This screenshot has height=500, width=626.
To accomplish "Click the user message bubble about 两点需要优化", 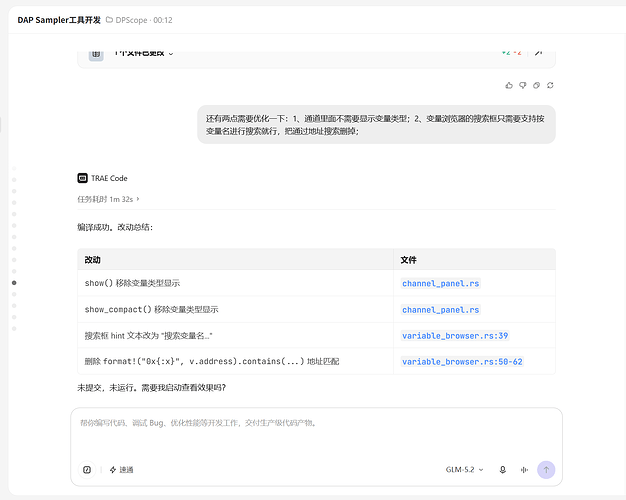I will 376,125.
